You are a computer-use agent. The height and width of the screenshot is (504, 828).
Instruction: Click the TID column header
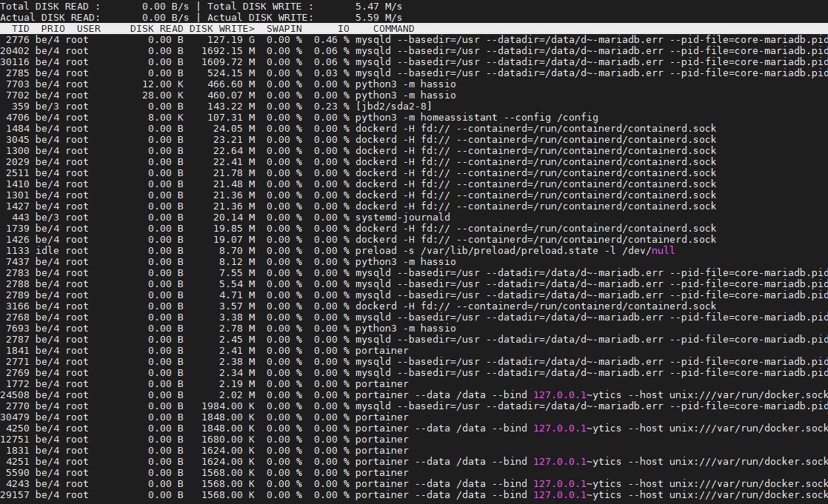21,29
